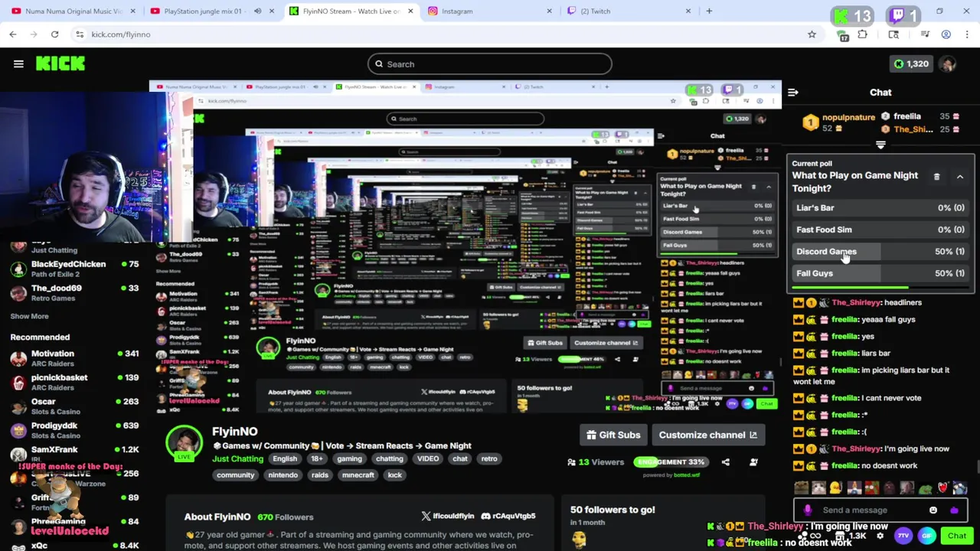Click nopulpnature top gifter name

848,118
